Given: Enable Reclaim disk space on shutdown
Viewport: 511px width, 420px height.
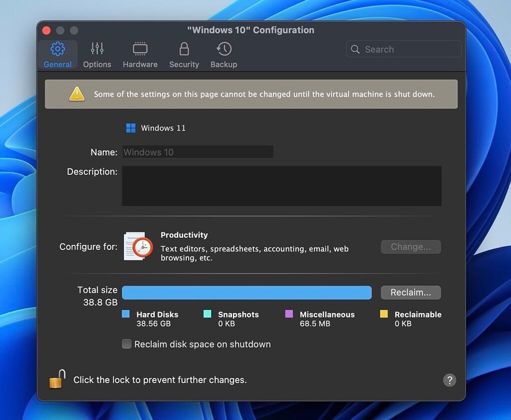Looking at the screenshot, I should pyautogui.click(x=126, y=344).
